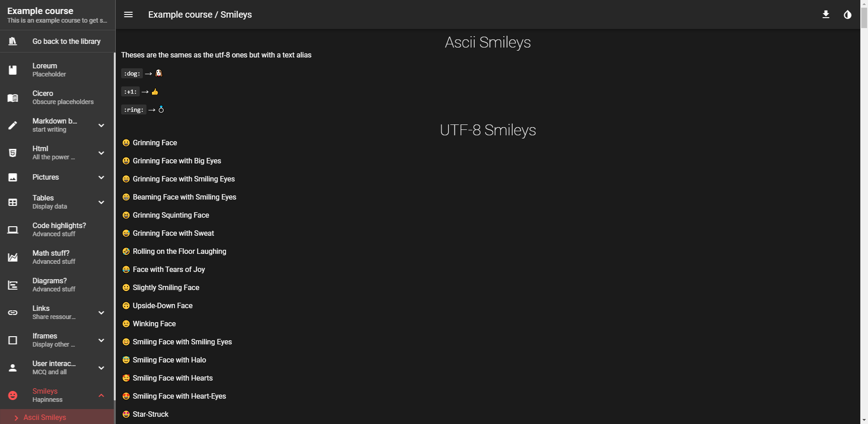
Task: Collapse the Smileys section chevron
Action: 101,395
